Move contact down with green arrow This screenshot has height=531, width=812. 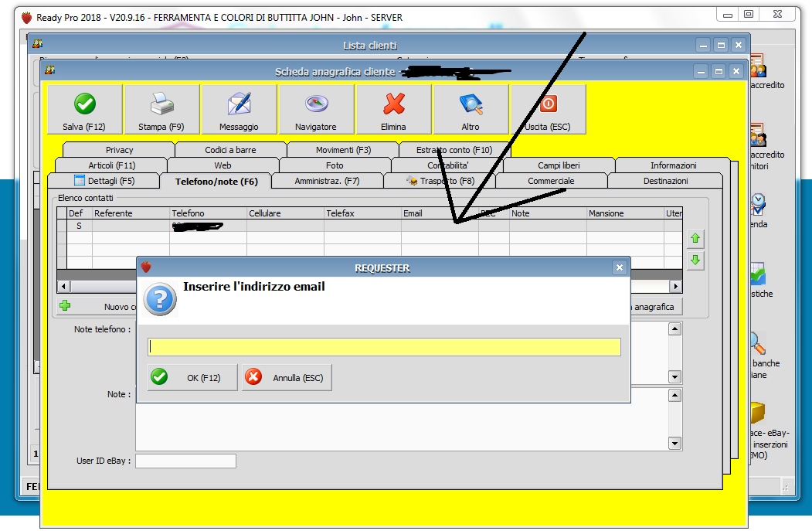[695, 260]
